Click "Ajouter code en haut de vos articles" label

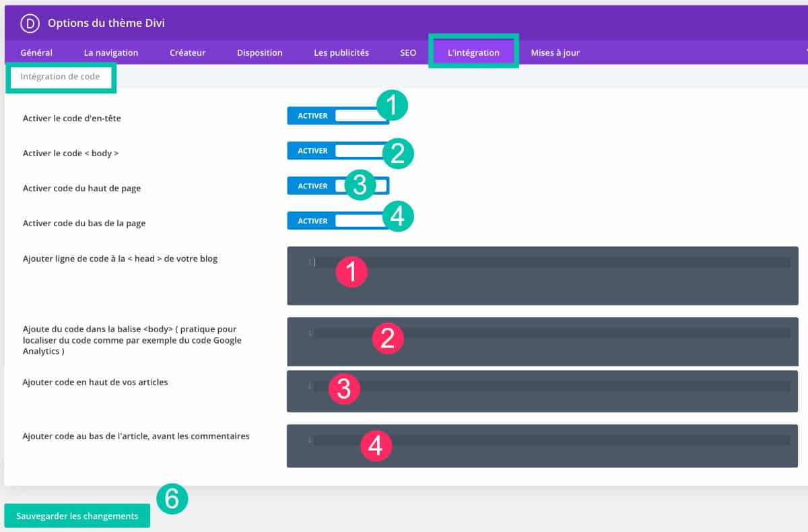pos(96,382)
